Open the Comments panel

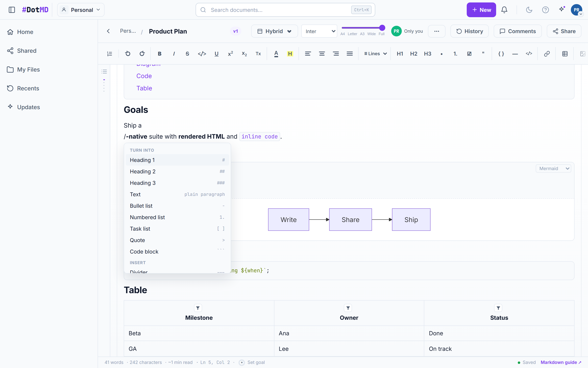[x=518, y=31]
